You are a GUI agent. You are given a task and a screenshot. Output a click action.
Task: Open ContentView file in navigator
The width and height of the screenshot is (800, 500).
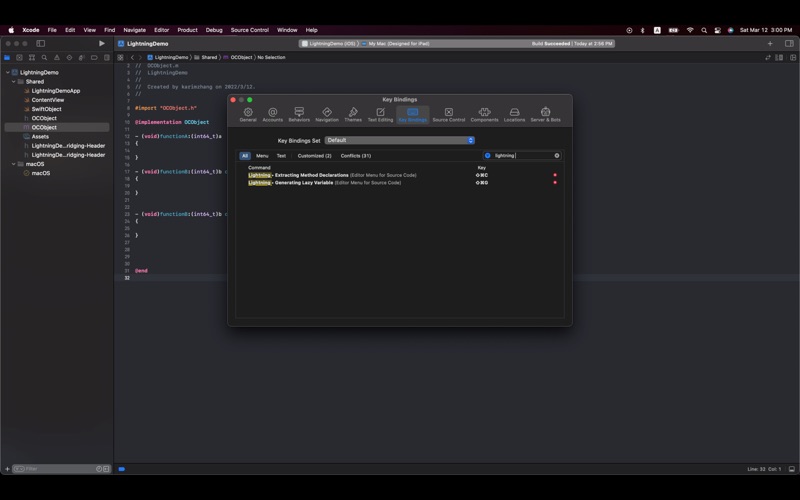47,100
